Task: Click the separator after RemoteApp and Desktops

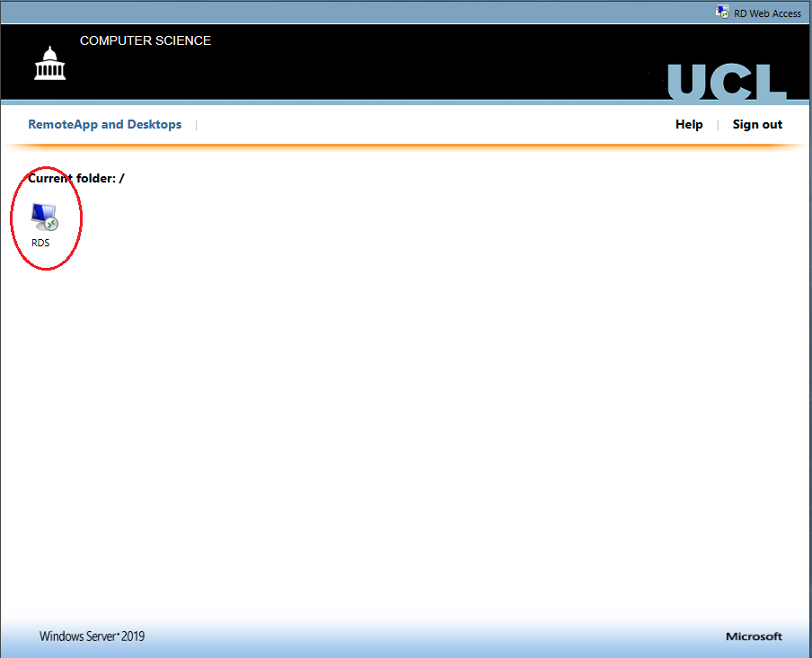Action: pyautogui.click(x=196, y=125)
